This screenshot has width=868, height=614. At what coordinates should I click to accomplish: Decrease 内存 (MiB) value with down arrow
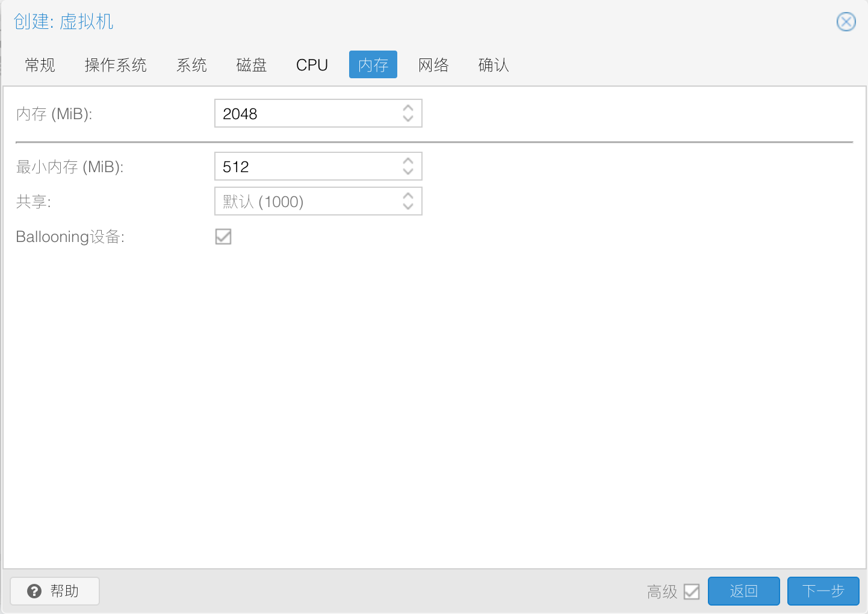408,119
